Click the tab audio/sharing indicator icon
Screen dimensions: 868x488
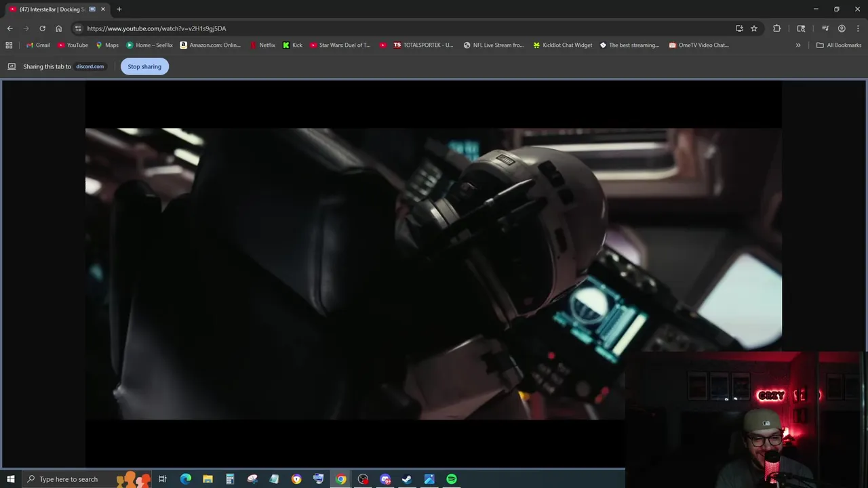pyautogui.click(x=92, y=9)
